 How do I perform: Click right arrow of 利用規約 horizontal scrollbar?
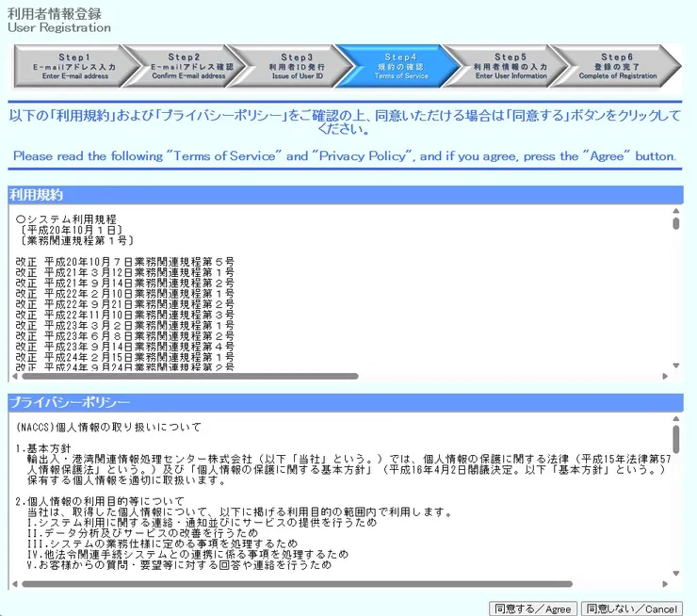(665, 376)
